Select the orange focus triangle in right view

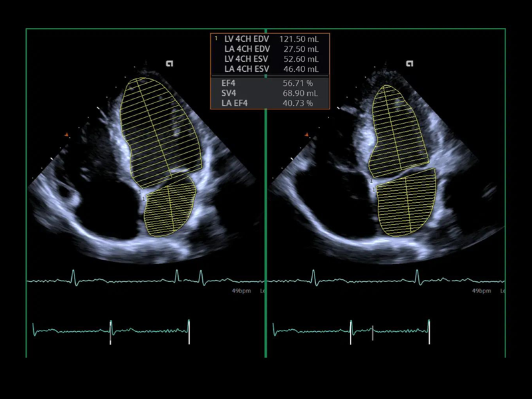tap(307, 135)
